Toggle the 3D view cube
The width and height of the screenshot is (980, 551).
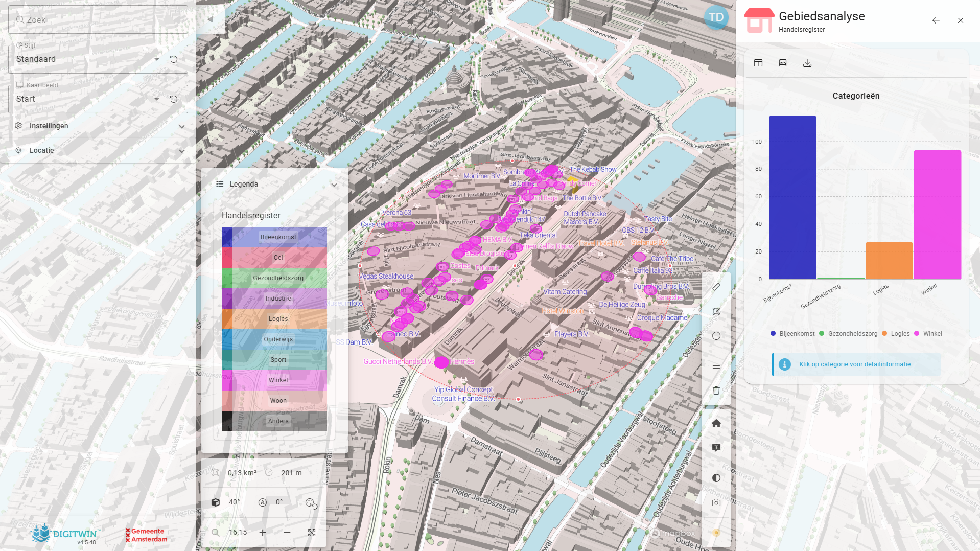coord(216,502)
